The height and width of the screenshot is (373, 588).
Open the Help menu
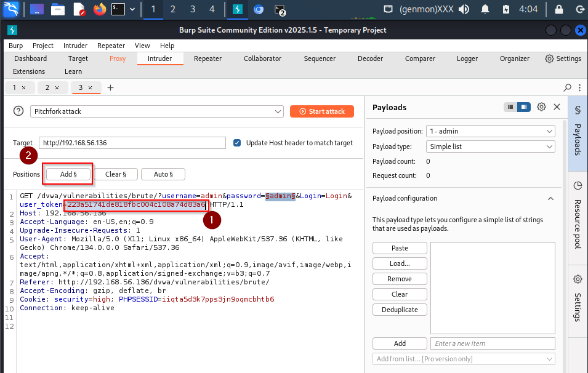pyautogui.click(x=167, y=46)
